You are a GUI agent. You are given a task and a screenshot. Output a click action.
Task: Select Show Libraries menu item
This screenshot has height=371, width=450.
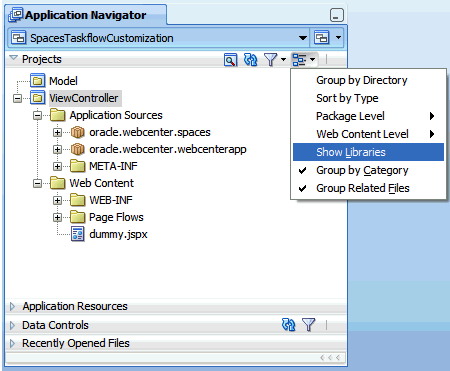[368, 152]
